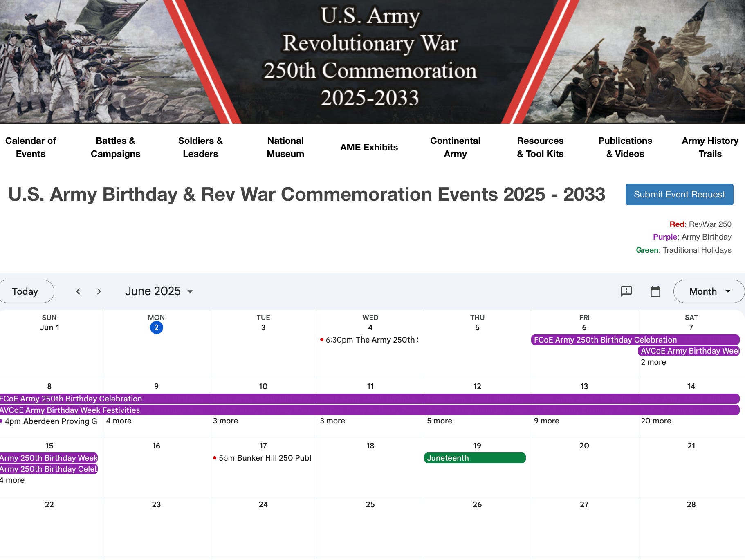This screenshot has width=745, height=560.
Task: Open Soldiers & Leaders menu
Action: pos(200,147)
